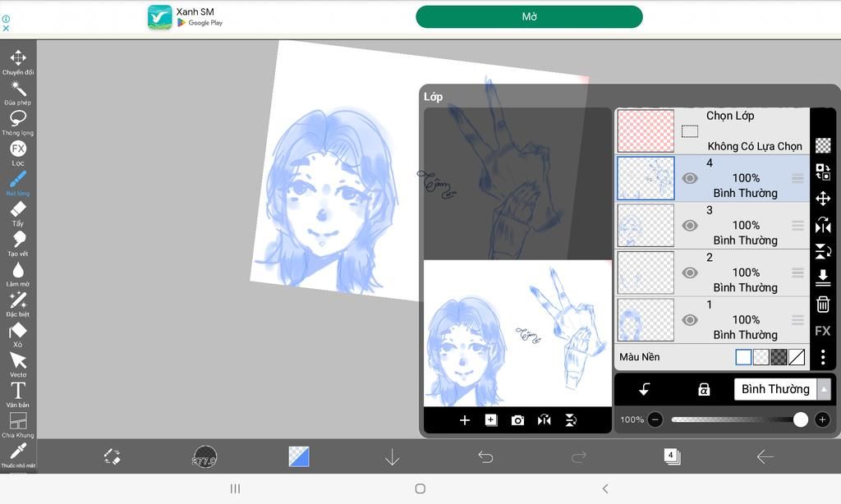Select layer 2 in the layer list
841x504 pixels.
[739, 273]
